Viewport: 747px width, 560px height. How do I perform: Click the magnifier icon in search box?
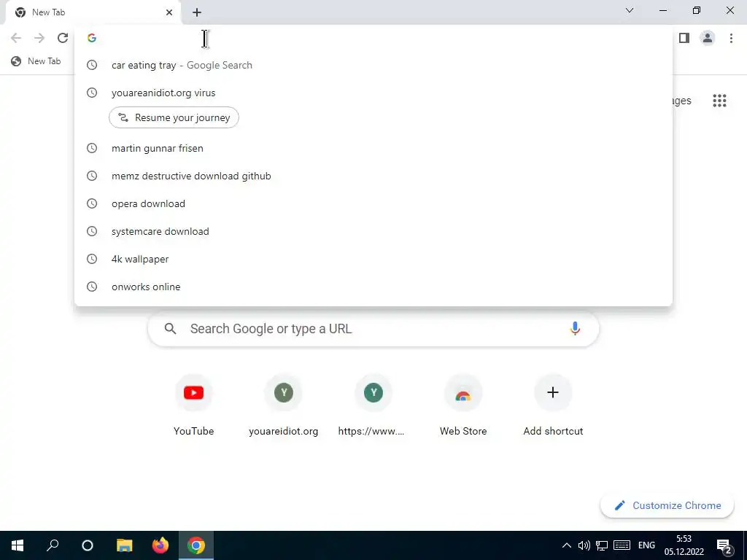pos(170,329)
